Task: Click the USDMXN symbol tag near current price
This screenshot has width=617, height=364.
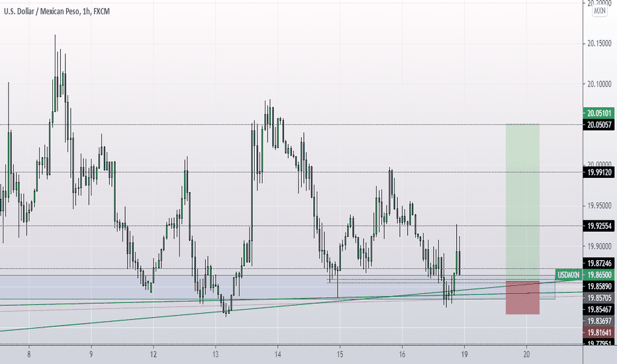Action: click(x=569, y=275)
